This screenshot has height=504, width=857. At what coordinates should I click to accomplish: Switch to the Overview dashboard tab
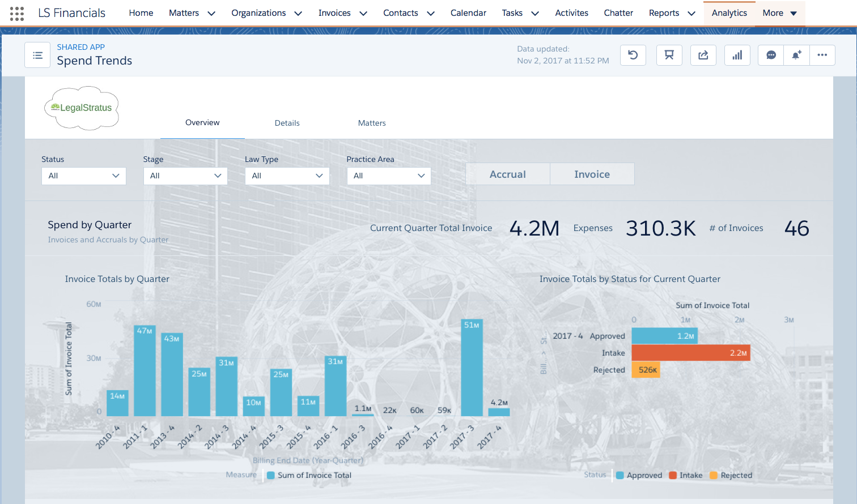coord(202,123)
